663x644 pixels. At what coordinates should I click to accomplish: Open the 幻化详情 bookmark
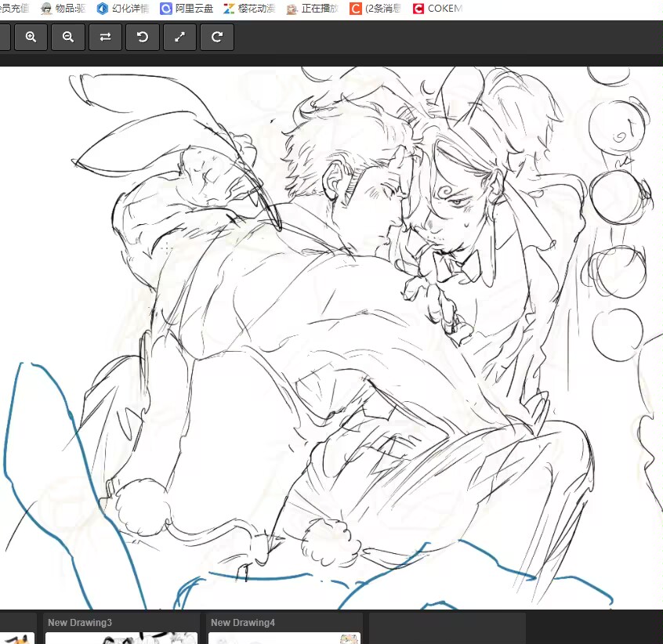click(123, 9)
